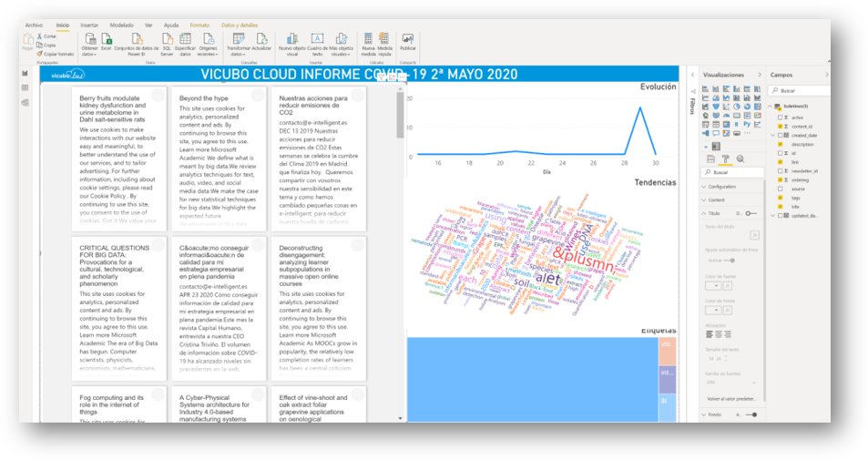Toggle the Título switch
This screenshot has width=868, height=460.
751,213
